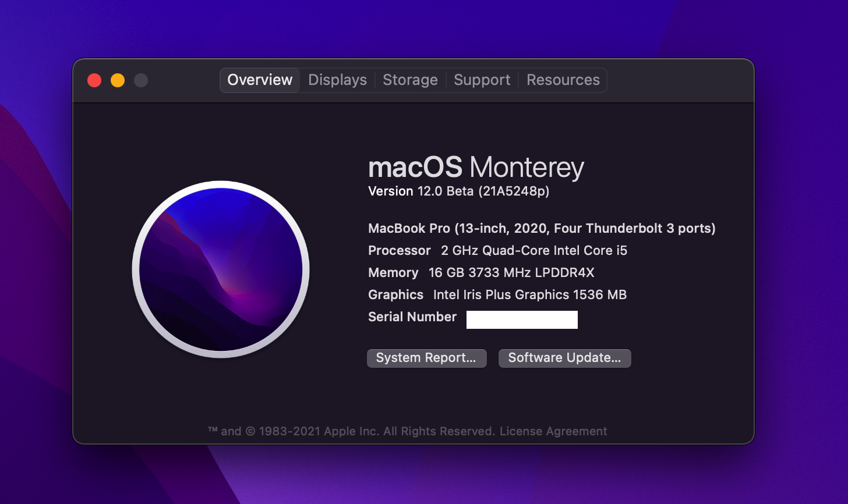Screen dimensions: 848x504
Task: Click the Intel Iris Plus Graphics 1536 MB value
Action: (x=530, y=294)
